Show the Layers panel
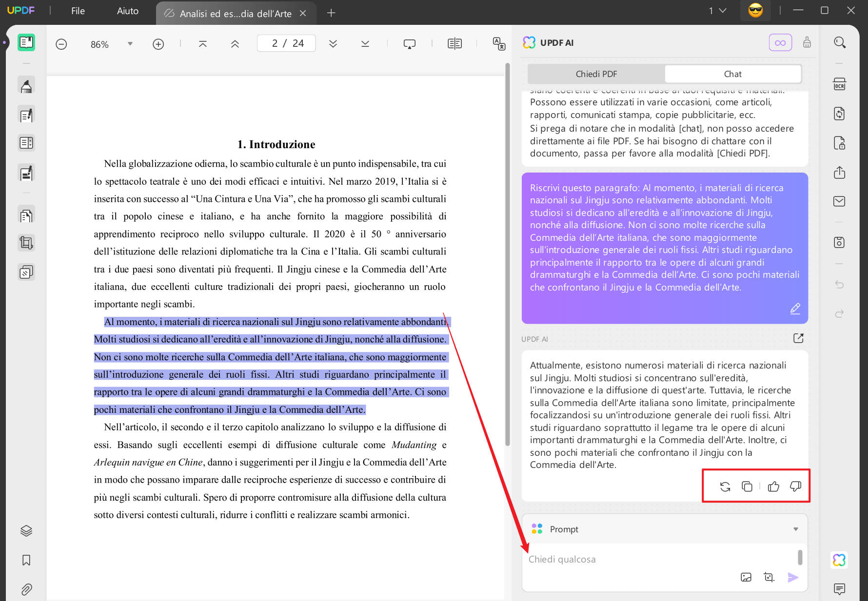 point(26,531)
